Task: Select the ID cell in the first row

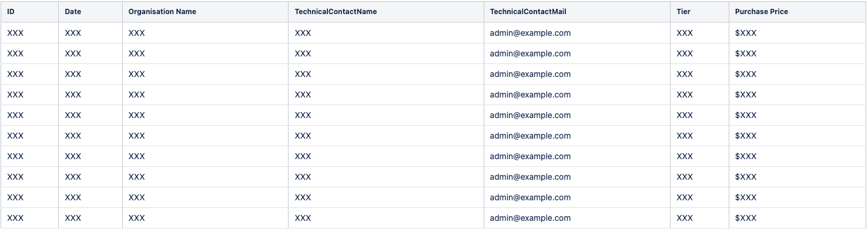Action: point(29,33)
